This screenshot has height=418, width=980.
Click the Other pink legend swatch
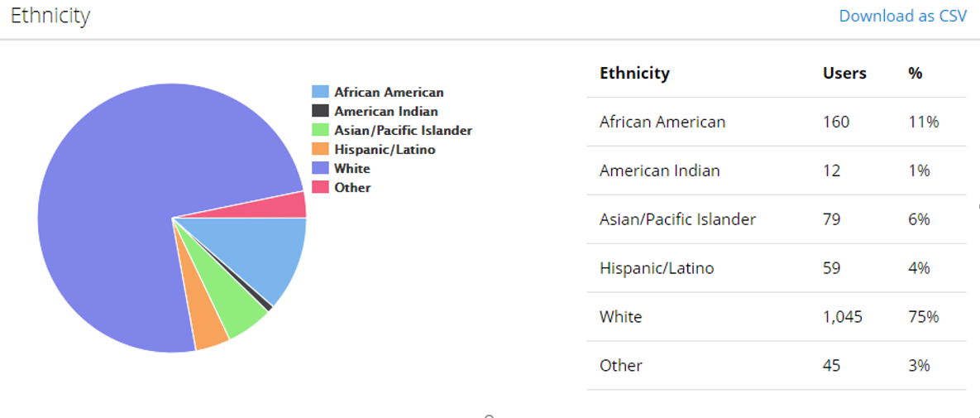coord(320,186)
